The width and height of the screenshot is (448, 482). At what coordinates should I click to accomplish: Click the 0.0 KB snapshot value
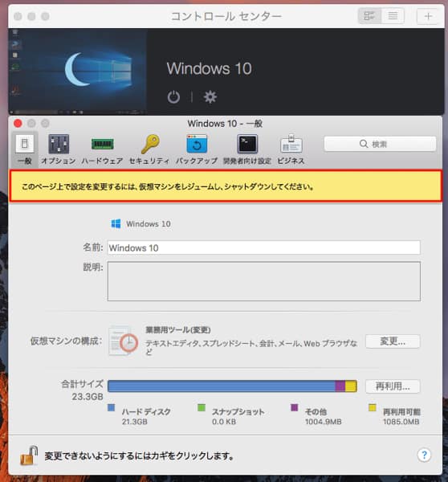click(x=224, y=422)
